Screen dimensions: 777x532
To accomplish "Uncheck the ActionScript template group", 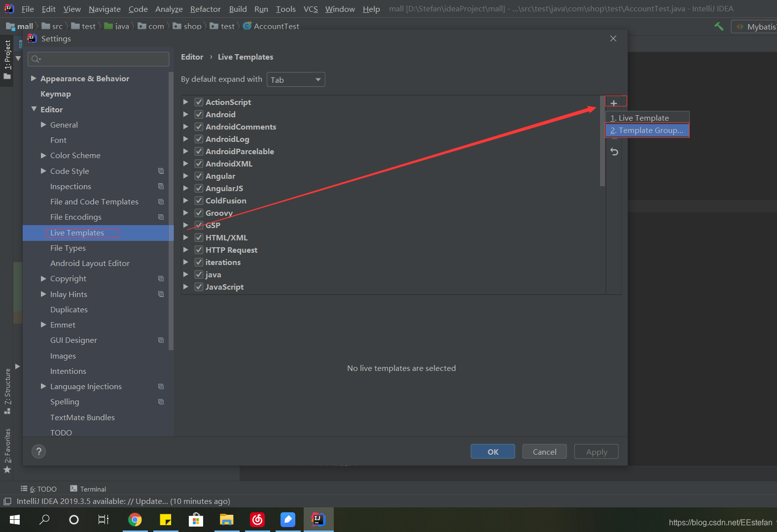I will coord(199,102).
